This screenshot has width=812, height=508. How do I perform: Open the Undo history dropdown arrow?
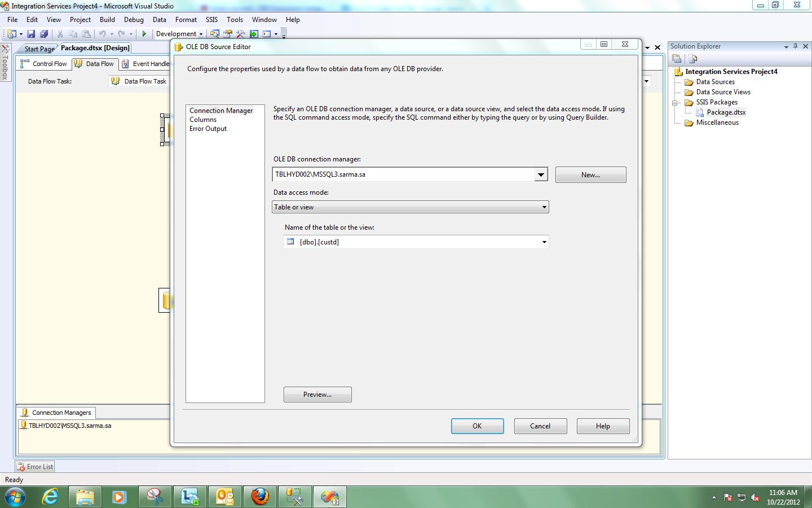coord(112,34)
